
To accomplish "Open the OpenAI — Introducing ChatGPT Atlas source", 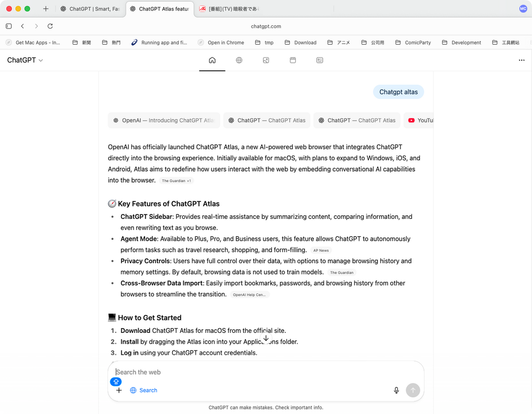I will (164, 120).
